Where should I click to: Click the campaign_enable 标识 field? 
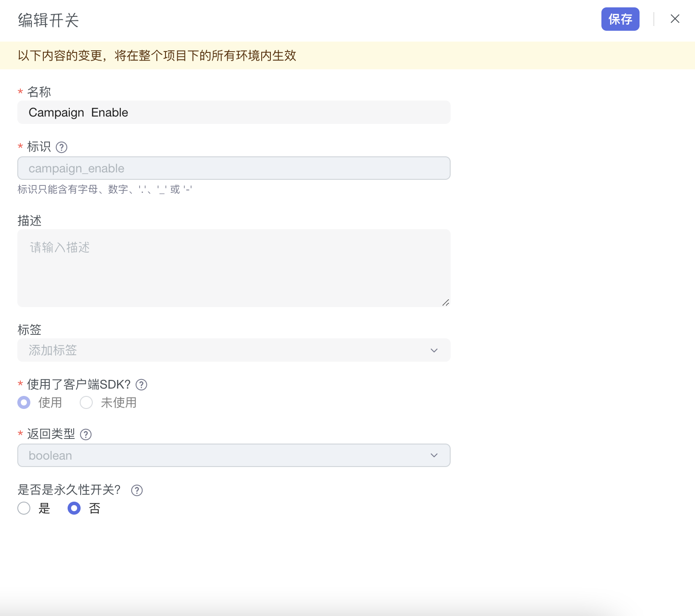234,169
